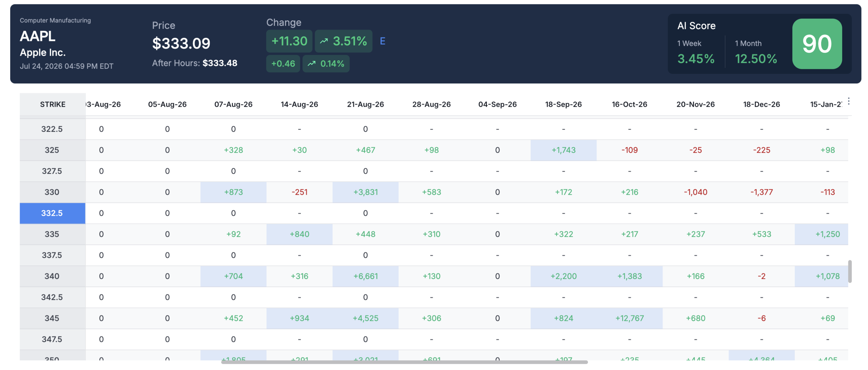Click the +11.30 price change badge
Screen dimensions: 868x370
click(x=289, y=41)
